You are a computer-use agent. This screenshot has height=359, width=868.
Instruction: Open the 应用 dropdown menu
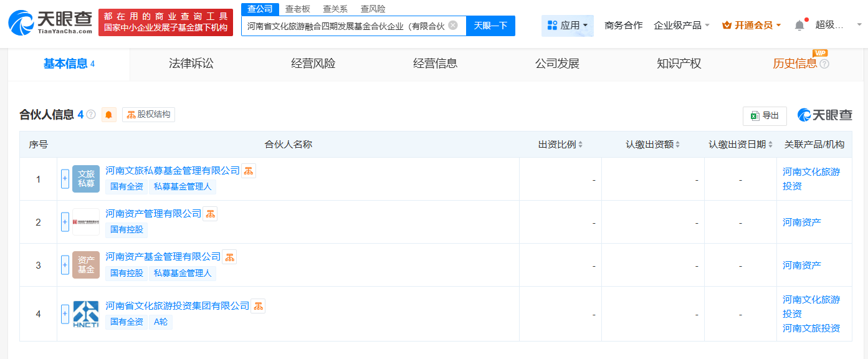[567, 26]
